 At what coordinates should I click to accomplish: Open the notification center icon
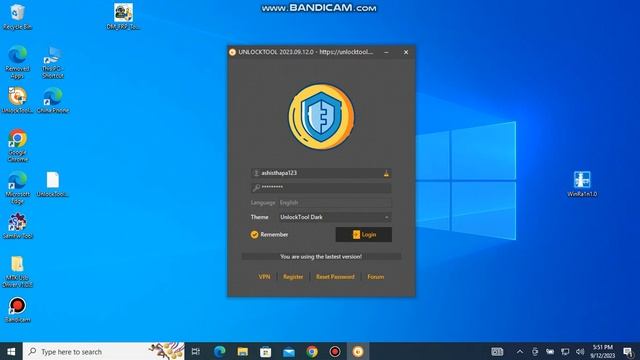(x=629, y=351)
